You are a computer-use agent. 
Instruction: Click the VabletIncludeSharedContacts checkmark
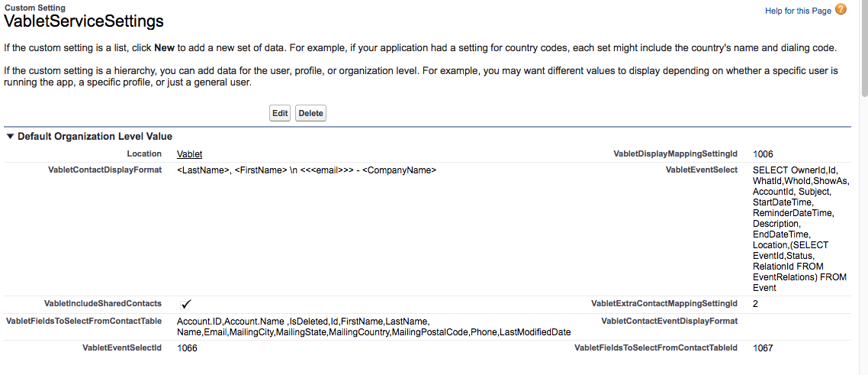pyautogui.click(x=185, y=304)
